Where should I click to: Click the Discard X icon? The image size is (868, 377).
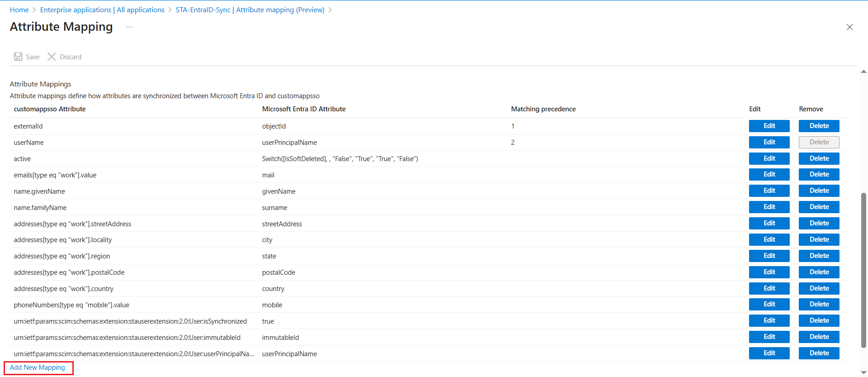52,57
